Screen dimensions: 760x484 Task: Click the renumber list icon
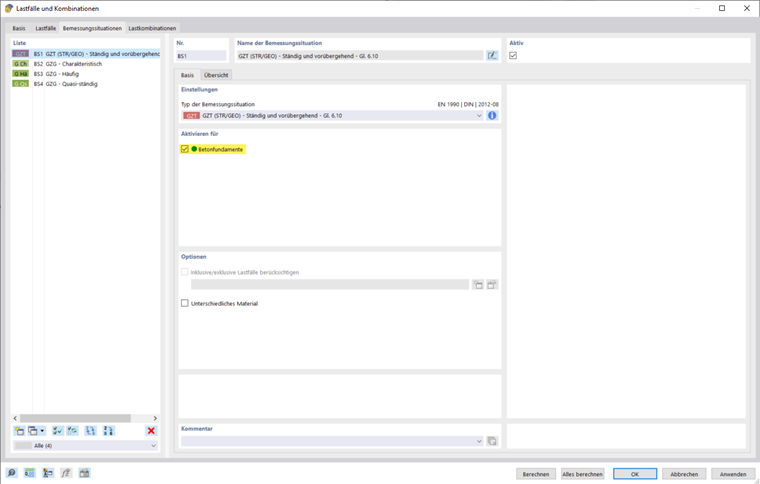[91, 431]
